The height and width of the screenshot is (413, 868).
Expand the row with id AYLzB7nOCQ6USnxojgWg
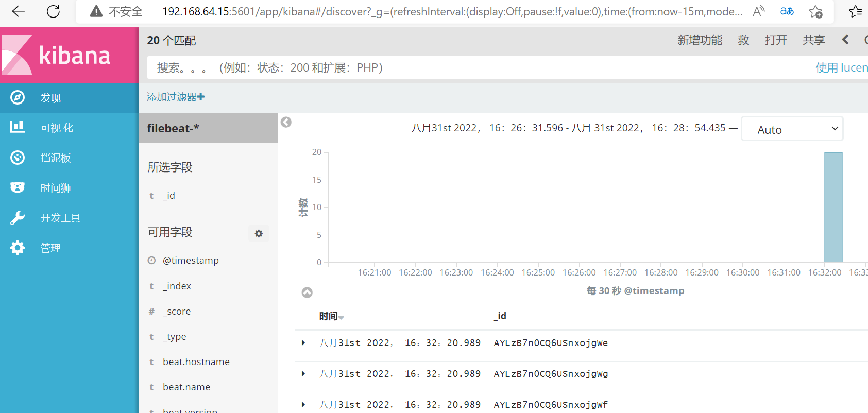(x=303, y=374)
